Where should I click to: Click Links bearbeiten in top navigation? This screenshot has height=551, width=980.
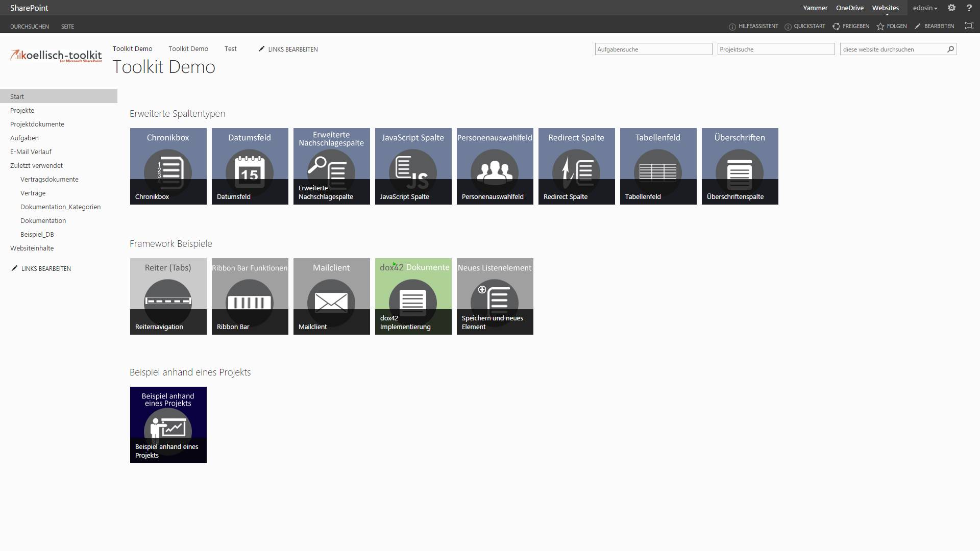288,49
